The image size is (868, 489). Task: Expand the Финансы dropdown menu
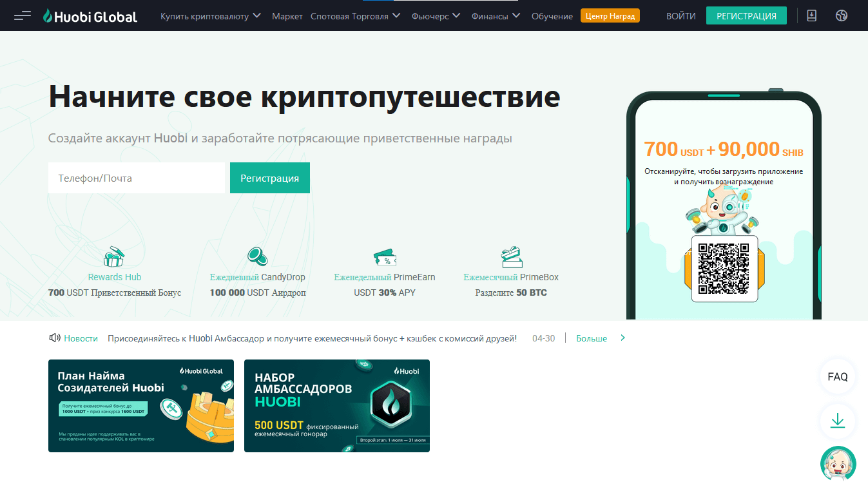coord(496,16)
